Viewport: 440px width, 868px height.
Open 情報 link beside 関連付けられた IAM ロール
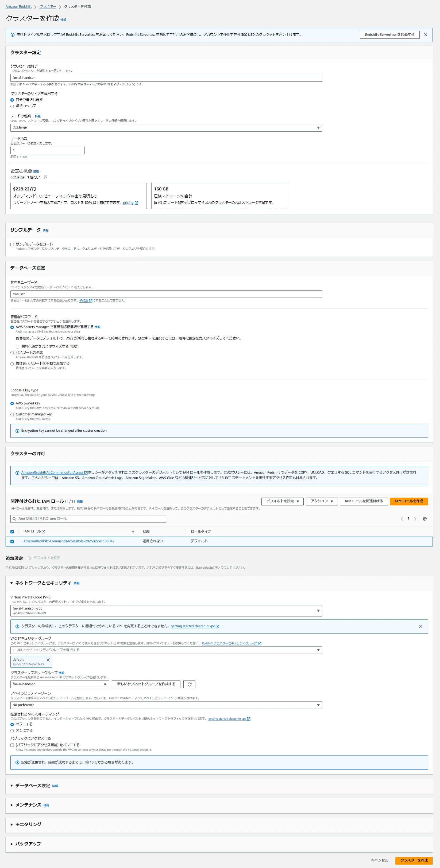[80, 502]
